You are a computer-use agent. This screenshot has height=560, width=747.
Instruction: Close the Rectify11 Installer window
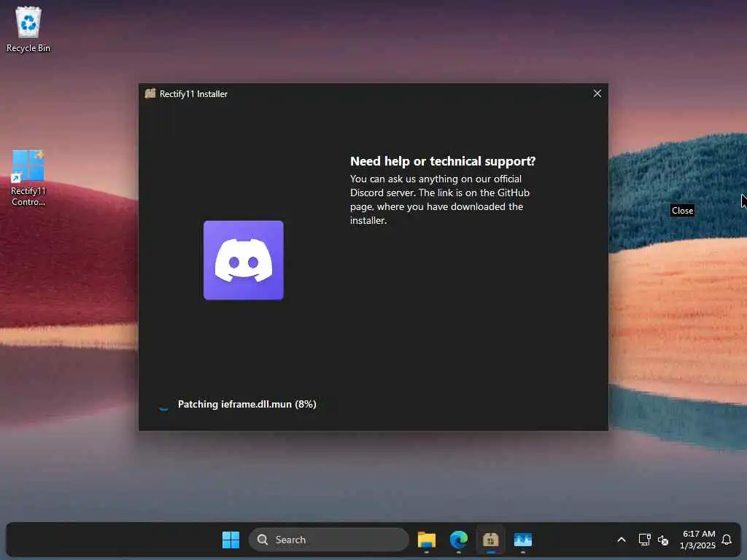(597, 93)
